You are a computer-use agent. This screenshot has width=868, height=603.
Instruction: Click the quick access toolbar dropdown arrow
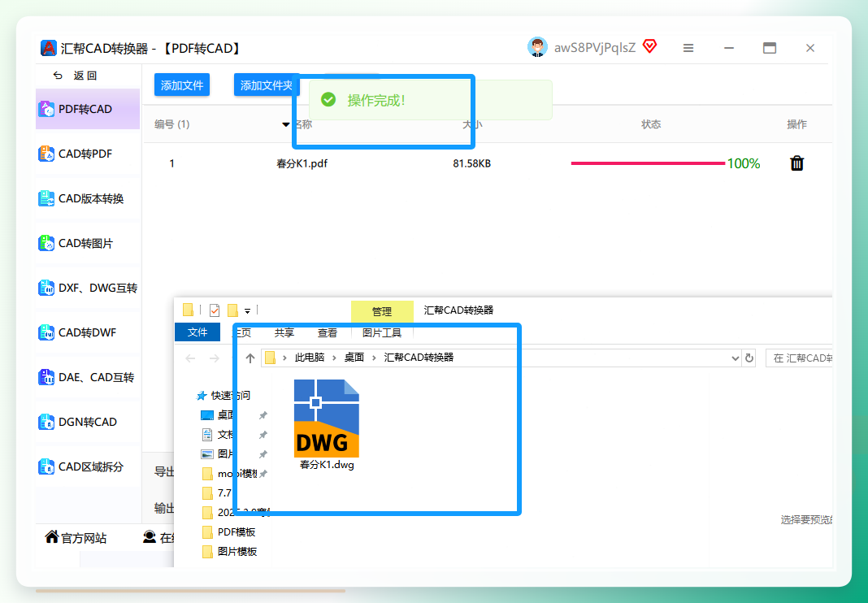click(247, 311)
